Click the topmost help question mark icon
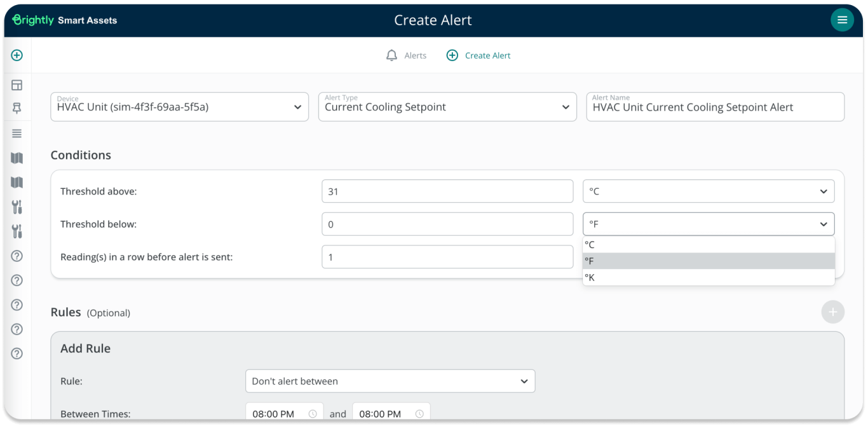Viewport: 868px width, 426px height. pos(17,256)
